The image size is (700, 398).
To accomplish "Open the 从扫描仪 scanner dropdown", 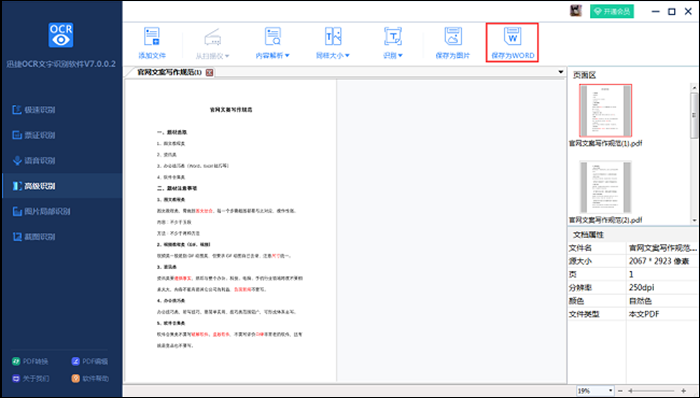I will 226,56.
